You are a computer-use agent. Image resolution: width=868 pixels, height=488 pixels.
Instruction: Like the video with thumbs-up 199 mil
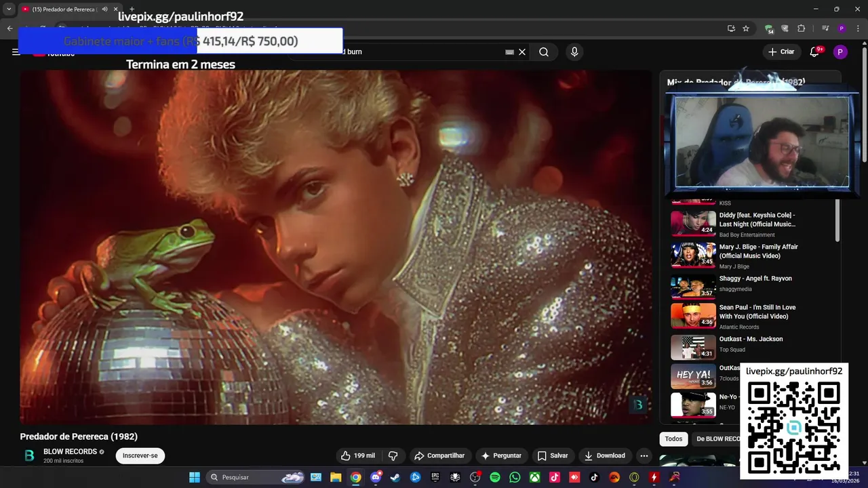357,455
